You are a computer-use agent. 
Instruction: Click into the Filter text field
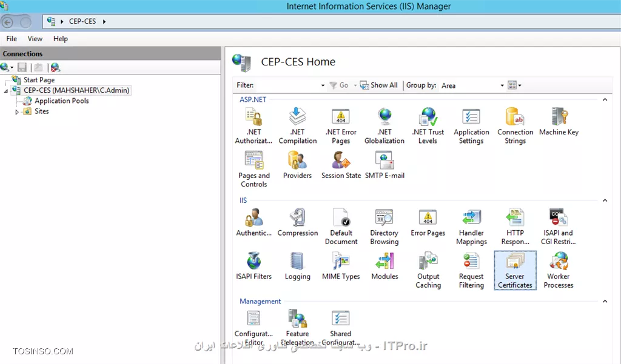(x=287, y=85)
